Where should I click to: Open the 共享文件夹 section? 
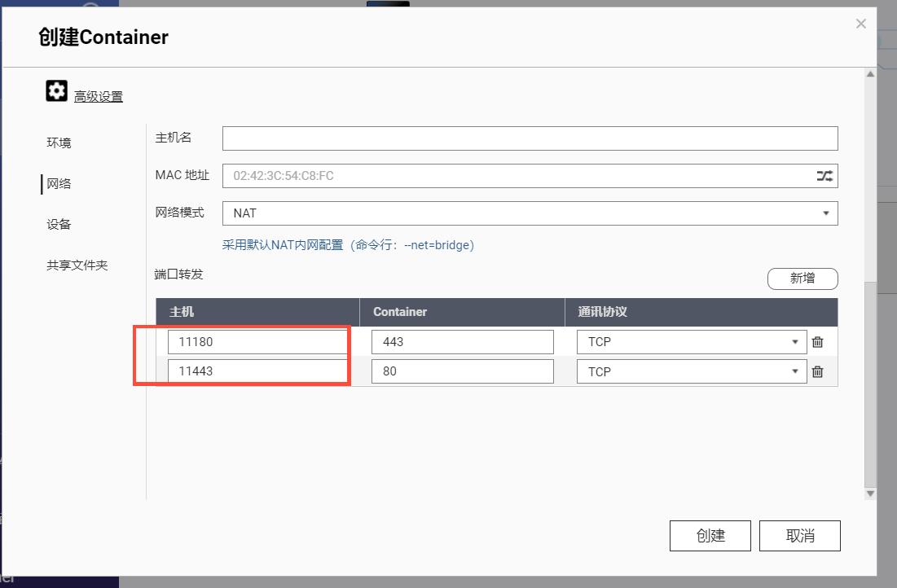point(77,265)
